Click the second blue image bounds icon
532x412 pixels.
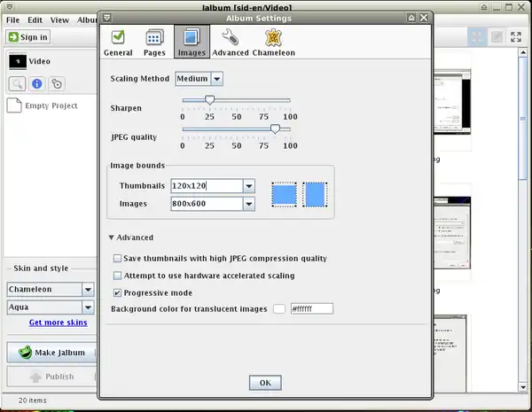[x=315, y=195]
